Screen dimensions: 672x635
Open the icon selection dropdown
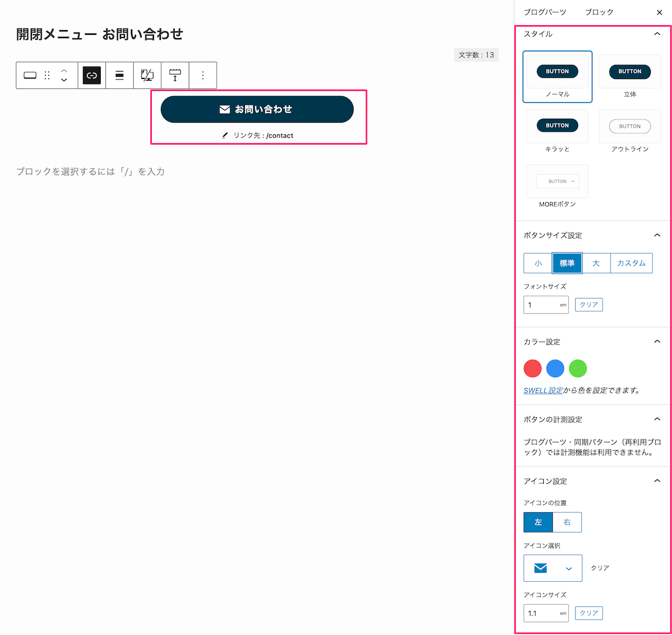[x=553, y=568]
